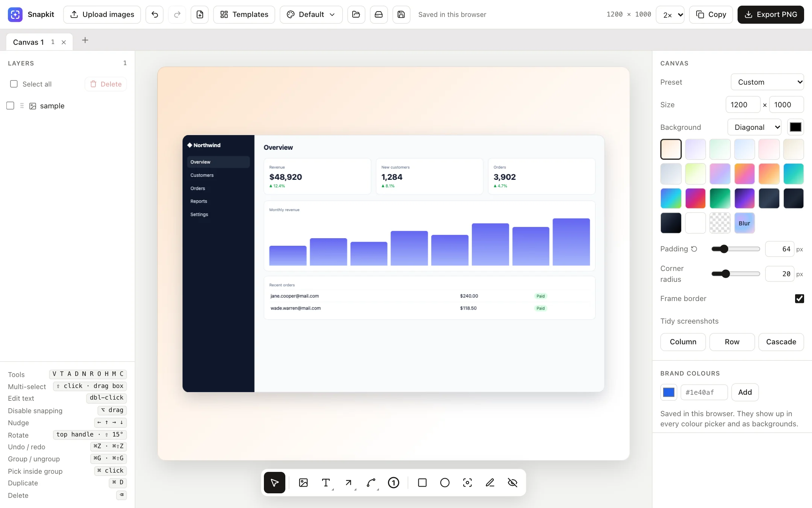
Task: Open the Templates menu
Action: coord(244,14)
